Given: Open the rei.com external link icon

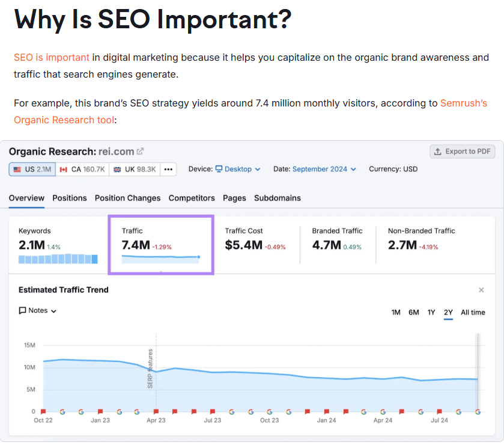Looking at the screenshot, I should coord(140,151).
